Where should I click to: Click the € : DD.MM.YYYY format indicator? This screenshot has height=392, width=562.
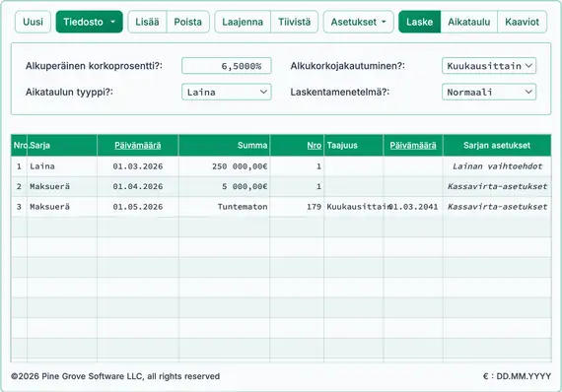coord(517,376)
